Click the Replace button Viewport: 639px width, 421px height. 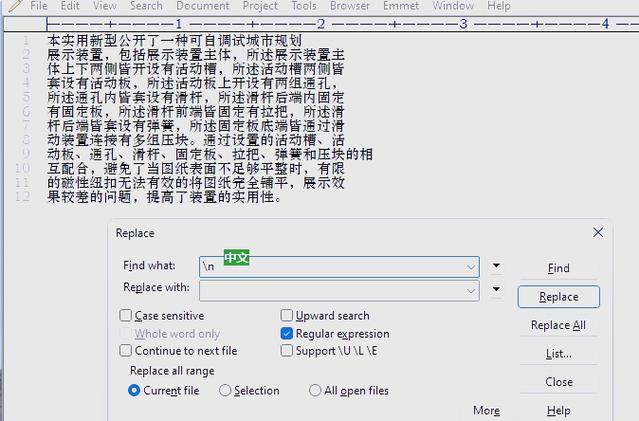click(558, 297)
